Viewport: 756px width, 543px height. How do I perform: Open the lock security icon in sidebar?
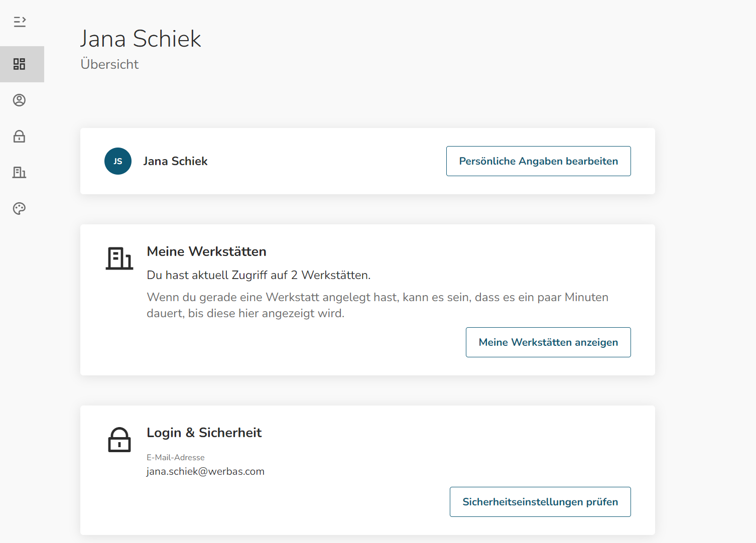click(20, 137)
